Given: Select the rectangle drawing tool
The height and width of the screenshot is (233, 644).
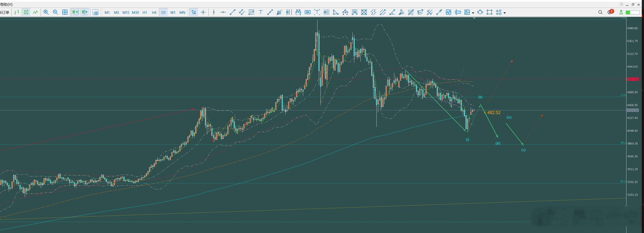Looking at the screenshot, I should pyautogui.click(x=490, y=12).
